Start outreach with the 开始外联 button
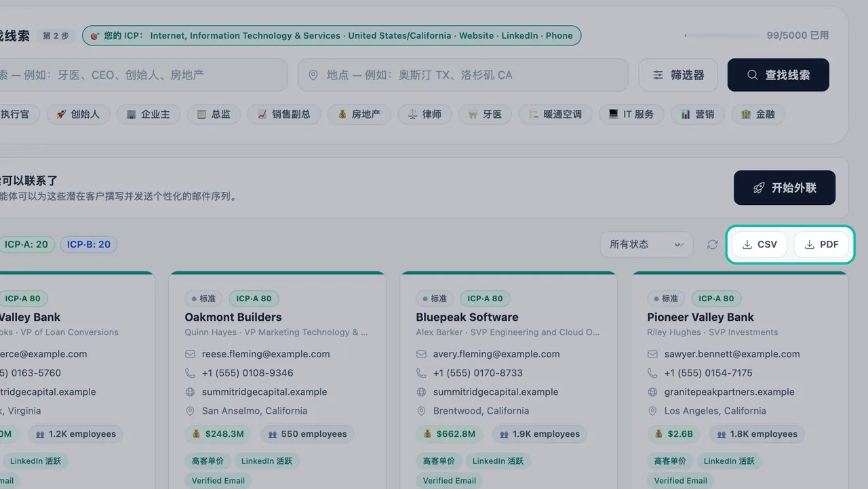This screenshot has height=489, width=868. pyautogui.click(x=785, y=188)
